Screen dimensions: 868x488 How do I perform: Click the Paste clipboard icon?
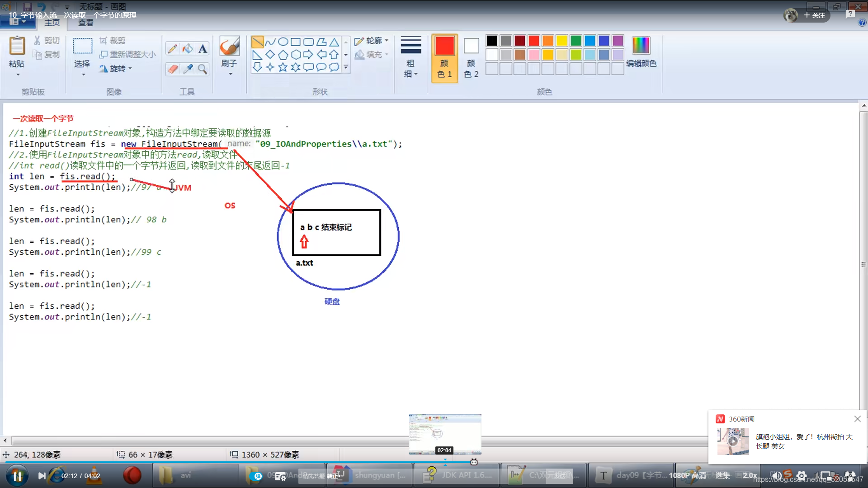click(x=17, y=46)
